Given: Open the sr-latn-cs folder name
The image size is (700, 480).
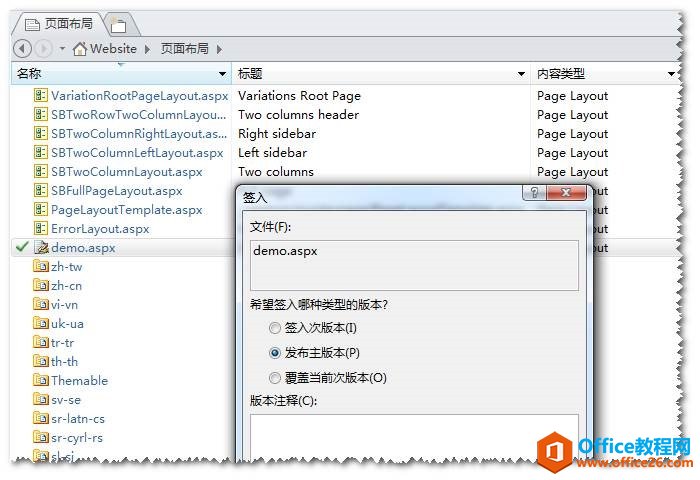Looking at the screenshot, I should click(78, 419).
